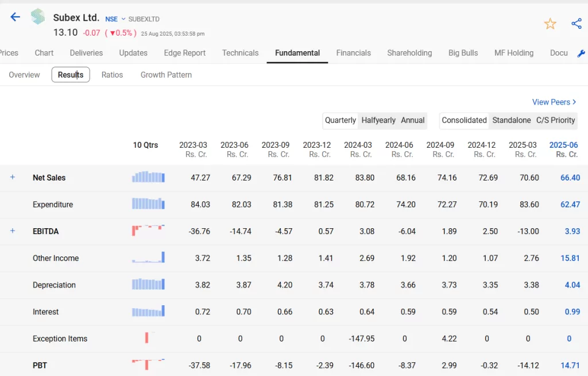Open the Other Income sparkline chart
The height and width of the screenshot is (376, 588).
click(x=148, y=258)
